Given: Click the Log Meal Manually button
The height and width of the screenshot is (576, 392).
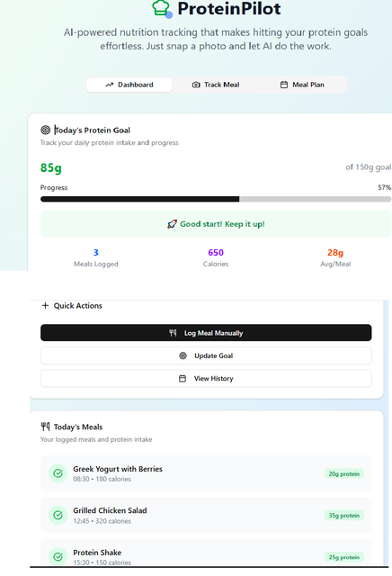Looking at the screenshot, I should [206, 333].
